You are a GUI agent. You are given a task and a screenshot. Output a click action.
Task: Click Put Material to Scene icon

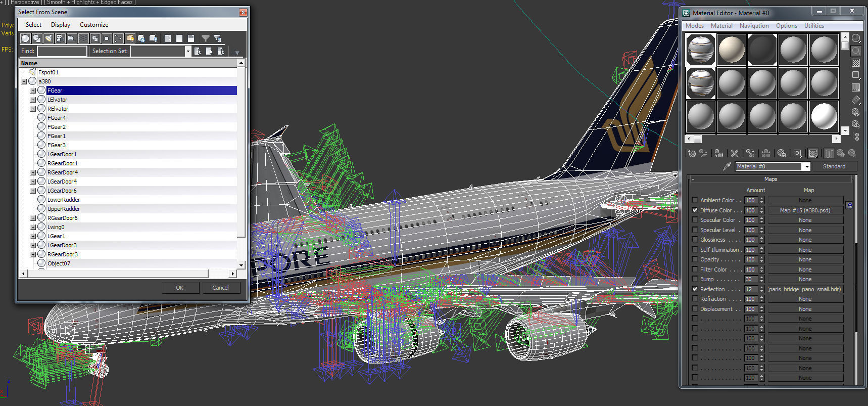coord(703,153)
